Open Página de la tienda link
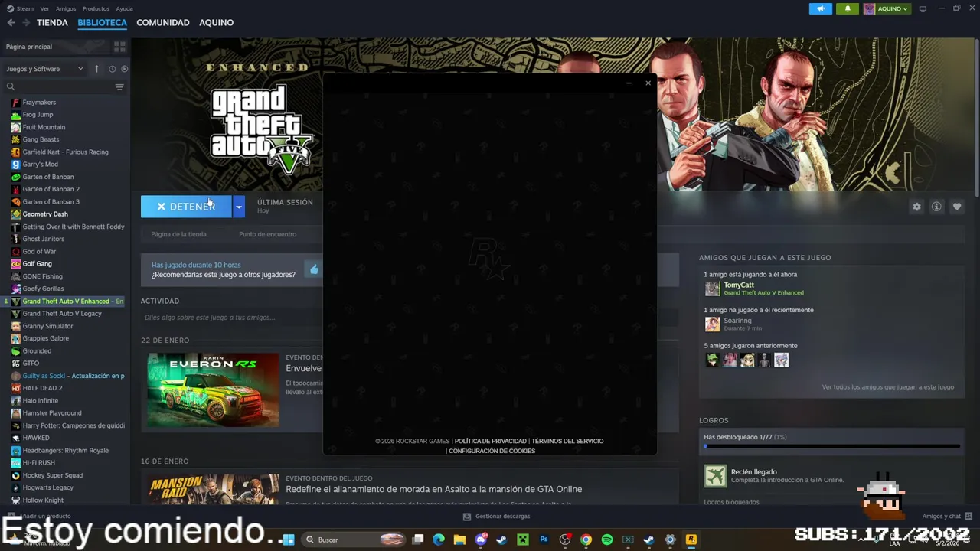The width and height of the screenshot is (980, 551). (x=179, y=234)
